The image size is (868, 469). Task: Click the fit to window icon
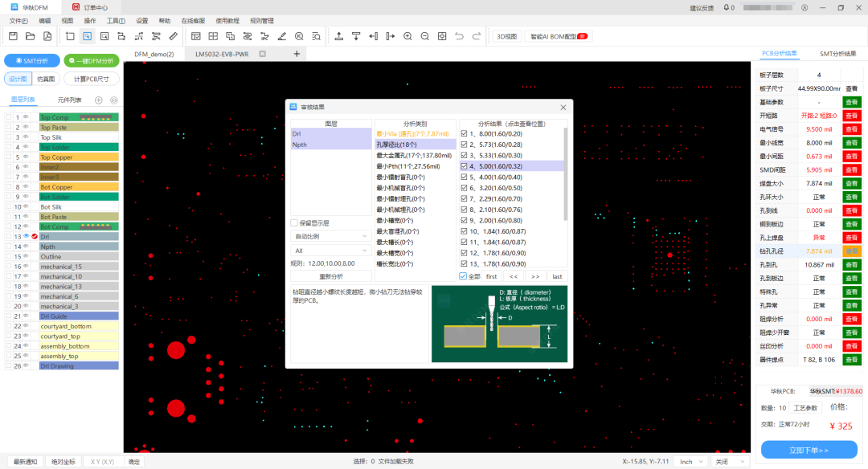point(442,36)
